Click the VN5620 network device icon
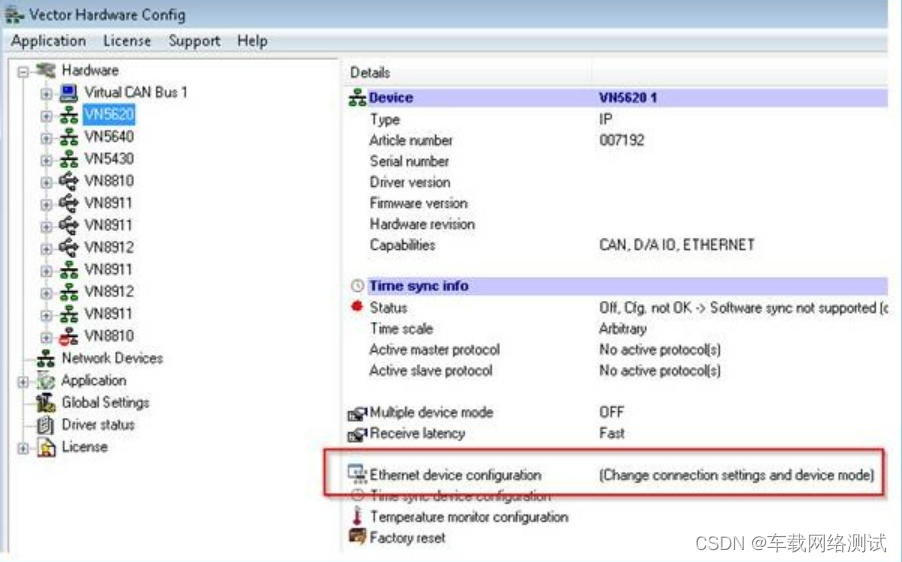 [x=68, y=115]
